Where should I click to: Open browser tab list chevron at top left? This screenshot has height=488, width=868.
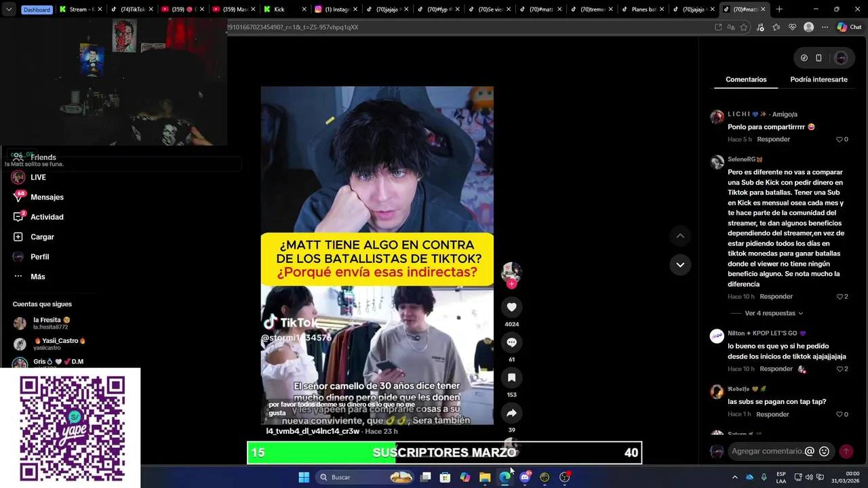click(x=8, y=9)
